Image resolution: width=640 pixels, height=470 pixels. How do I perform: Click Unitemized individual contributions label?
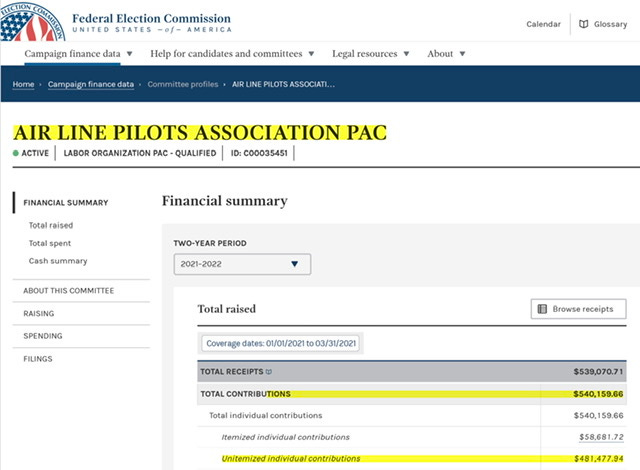coord(291,459)
